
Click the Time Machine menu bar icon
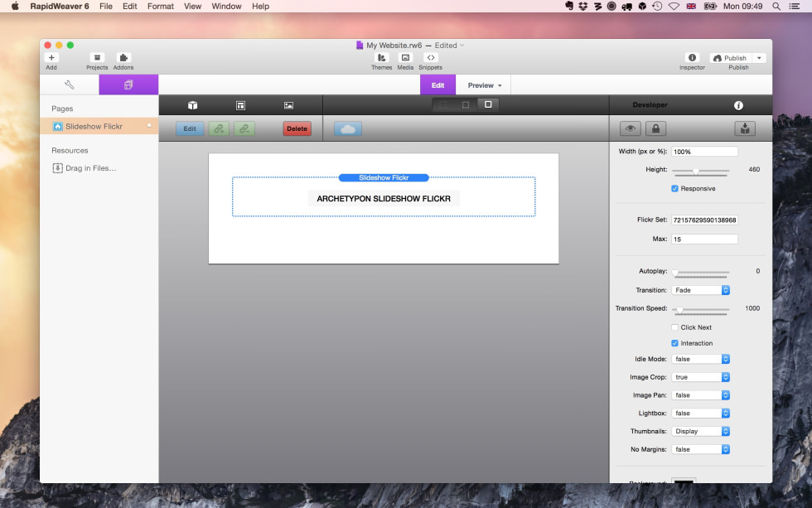pos(657,6)
